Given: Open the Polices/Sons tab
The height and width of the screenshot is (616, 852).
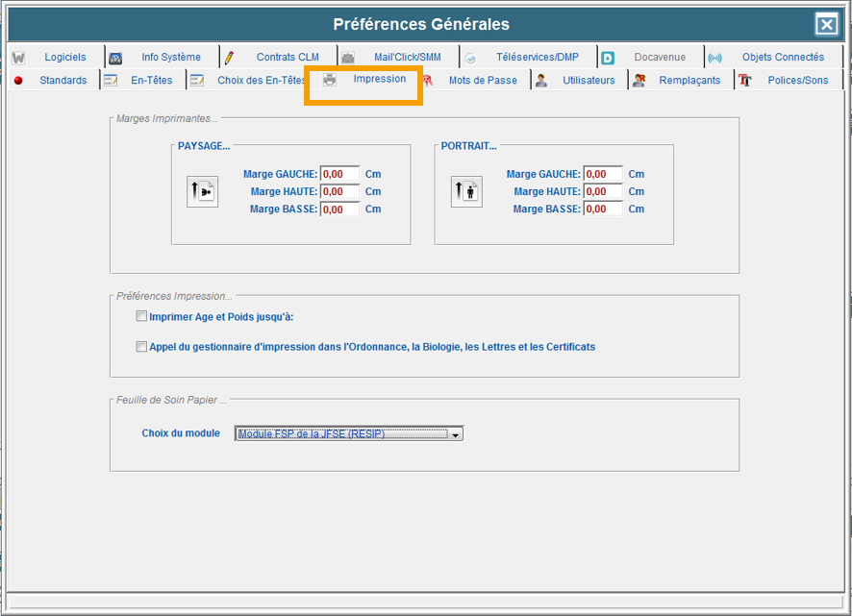Looking at the screenshot, I should tap(796, 81).
